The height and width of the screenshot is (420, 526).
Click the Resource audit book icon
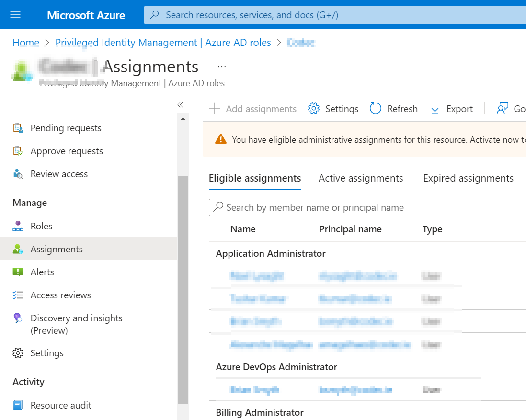[x=18, y=405]
